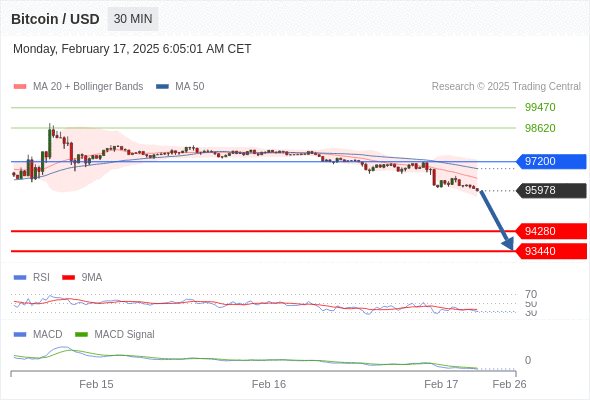Image resolution: width=590 pixels, height=400 pixels.
Task: Click the Research Trading Central copyright text
Action: point(506,87)
